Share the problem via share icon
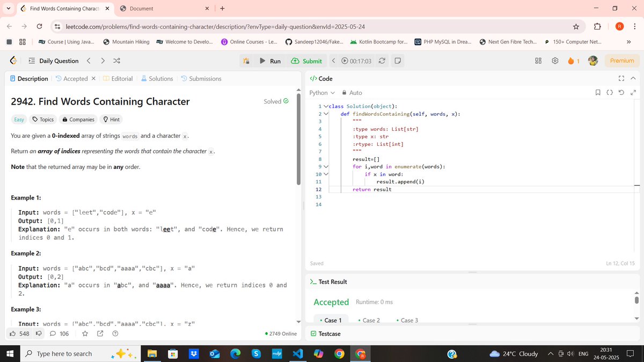This screenshot has width=644, height=362. click(x=100, y=334)
